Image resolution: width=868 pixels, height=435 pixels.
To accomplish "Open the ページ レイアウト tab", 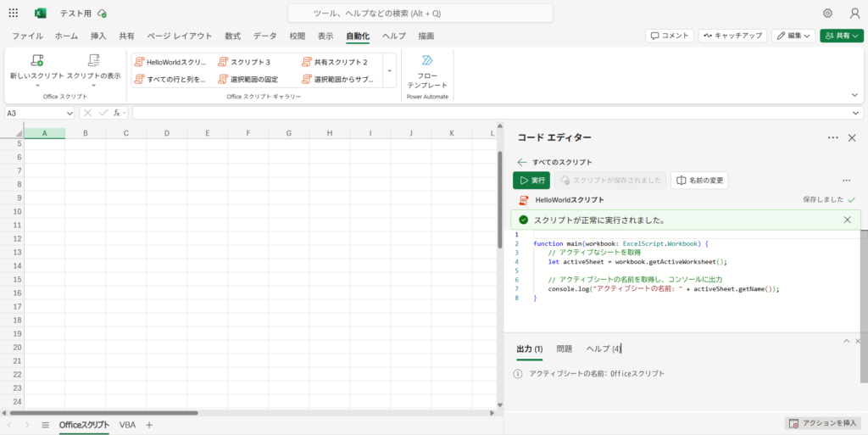I will click(180, 36).
